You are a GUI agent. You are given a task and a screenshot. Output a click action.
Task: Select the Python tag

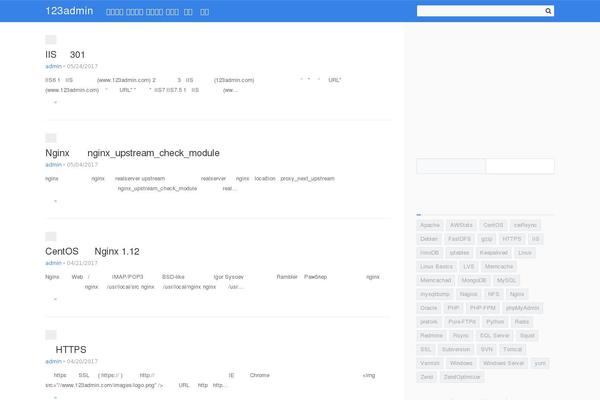(x=495, y=322)
